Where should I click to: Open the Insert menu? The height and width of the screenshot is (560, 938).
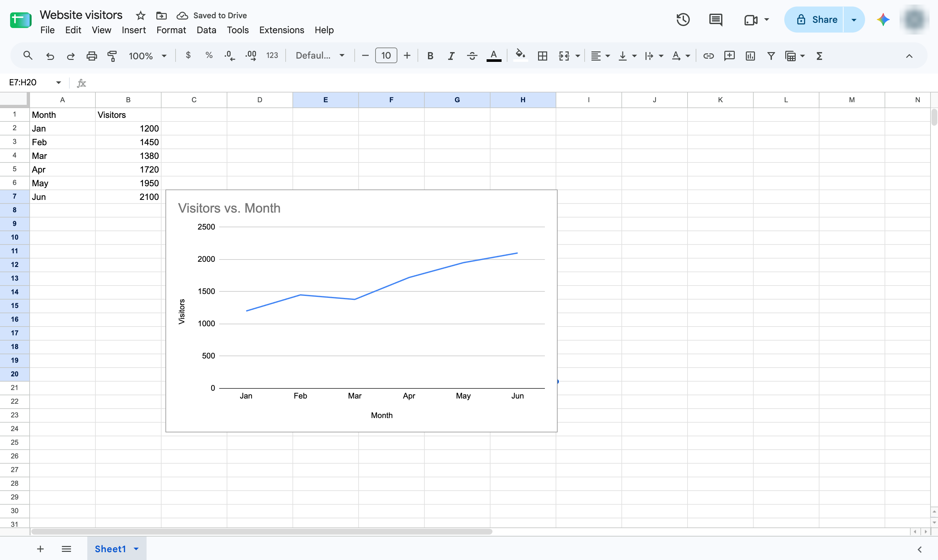[134, 30]
